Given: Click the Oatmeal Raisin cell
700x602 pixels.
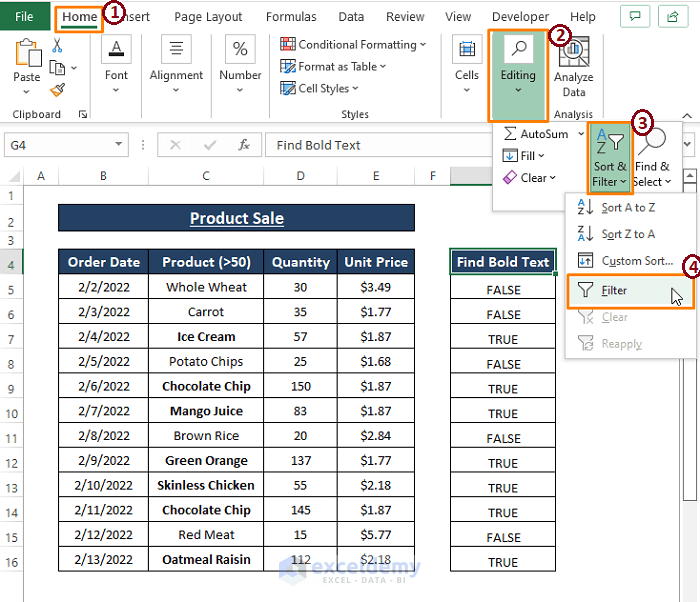Looking at the screenshot, I should pyautogui.click(x=206, y=559).
